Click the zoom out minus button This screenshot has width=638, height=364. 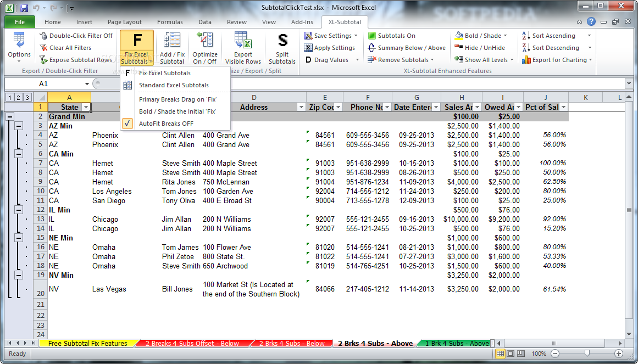coord(555,354)
